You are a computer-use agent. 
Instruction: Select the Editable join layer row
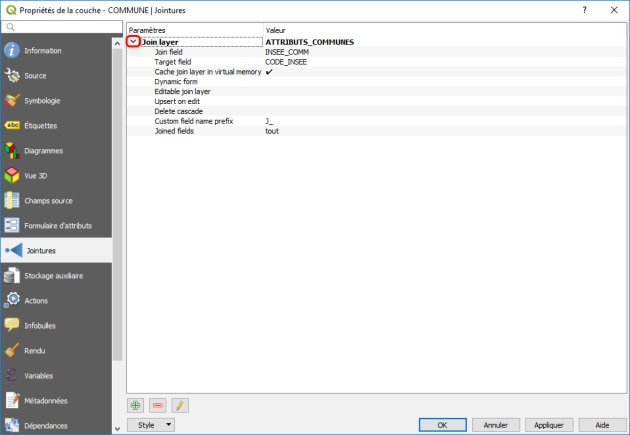tap(376, 92)
